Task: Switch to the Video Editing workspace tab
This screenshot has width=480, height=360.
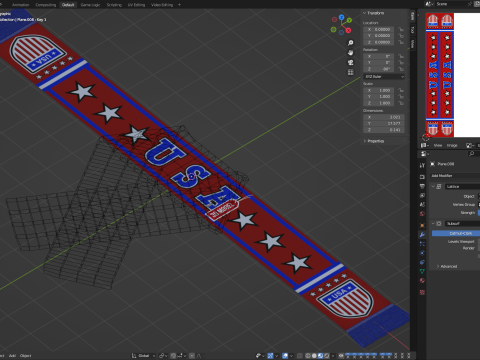Action: [162, 5]
